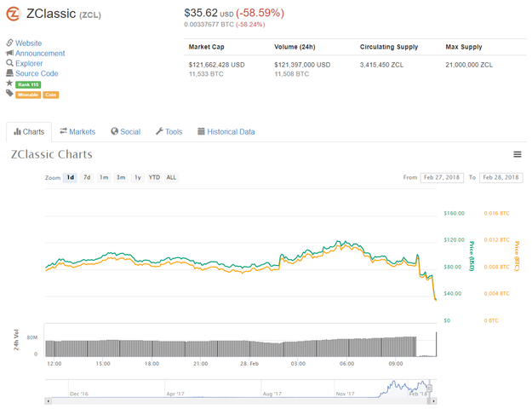Click the 0.016 BTC axis label
This screenshot has height=409, width=532.
pyautogui.click(x=497, y=213)
